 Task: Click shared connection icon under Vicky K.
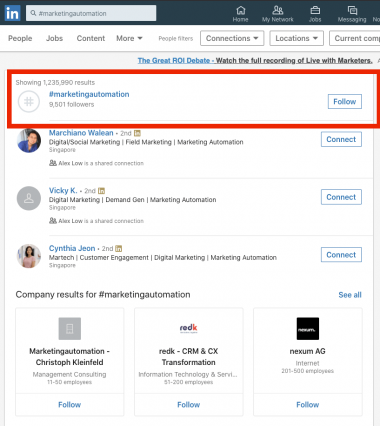[53, 221]
